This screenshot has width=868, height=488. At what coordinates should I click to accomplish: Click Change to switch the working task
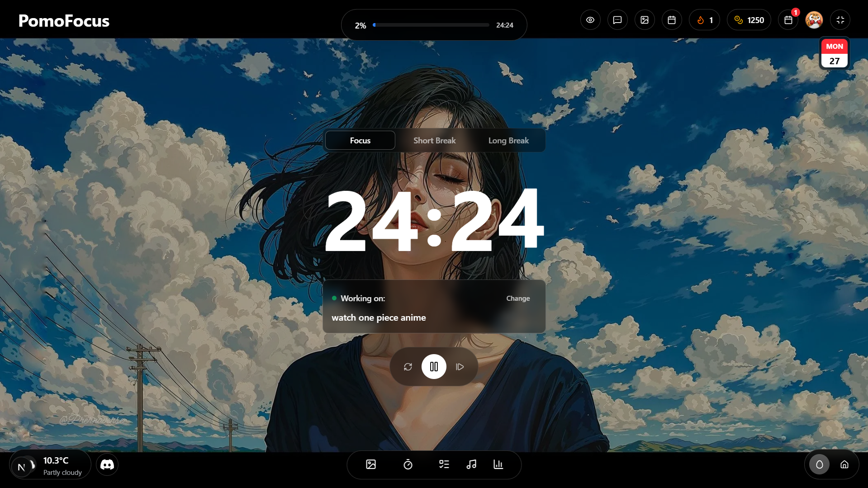(x=518, y=298)
